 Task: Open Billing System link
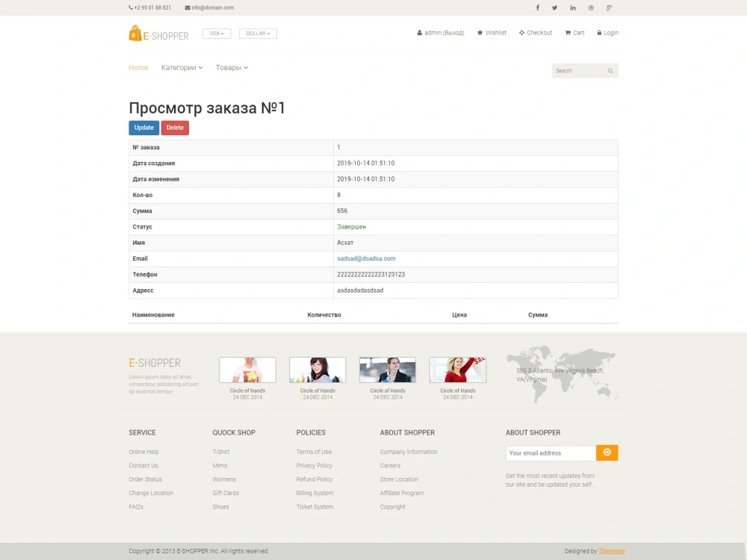[x=315, y=494]
